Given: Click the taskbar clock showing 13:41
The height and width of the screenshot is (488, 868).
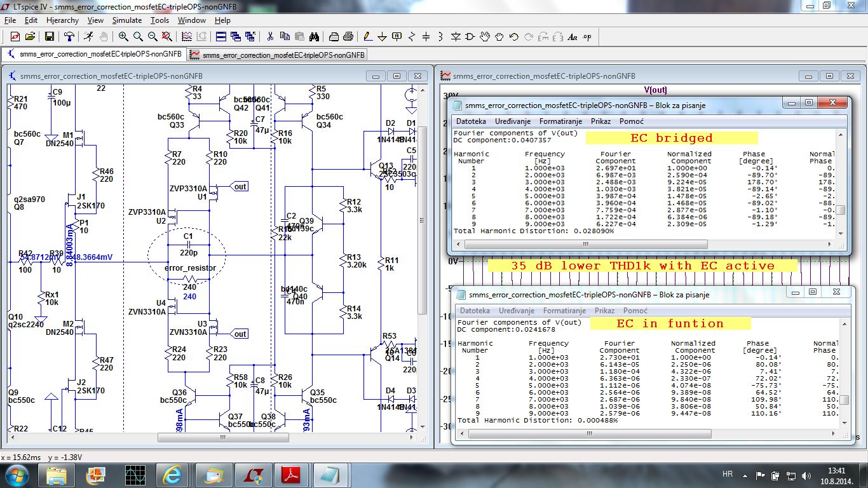Looking at the screenshot, I should (x=837, y=471).
